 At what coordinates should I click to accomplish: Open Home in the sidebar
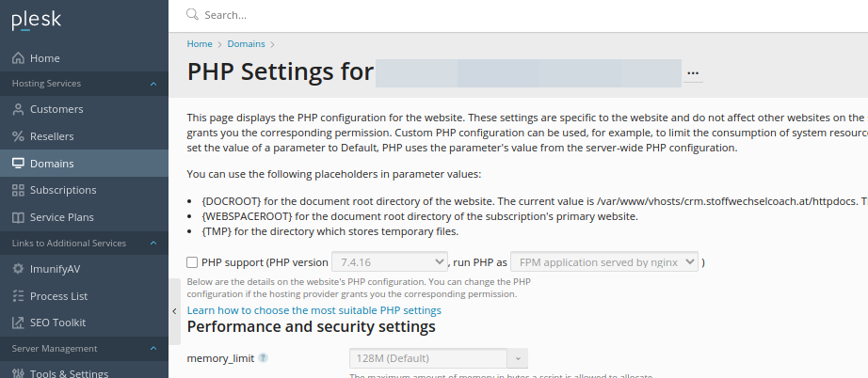point(84,58)
